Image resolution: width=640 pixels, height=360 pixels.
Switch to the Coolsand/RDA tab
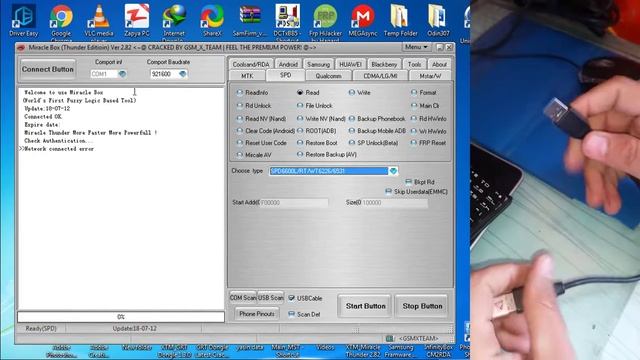pos(251,64)
